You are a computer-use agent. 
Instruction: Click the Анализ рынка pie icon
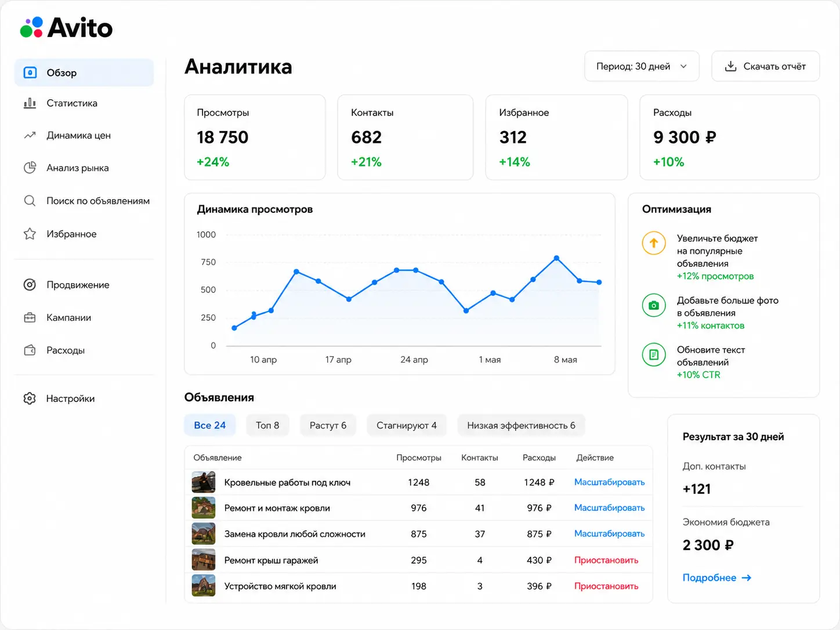pyautogui.click(x=30, y=168)
